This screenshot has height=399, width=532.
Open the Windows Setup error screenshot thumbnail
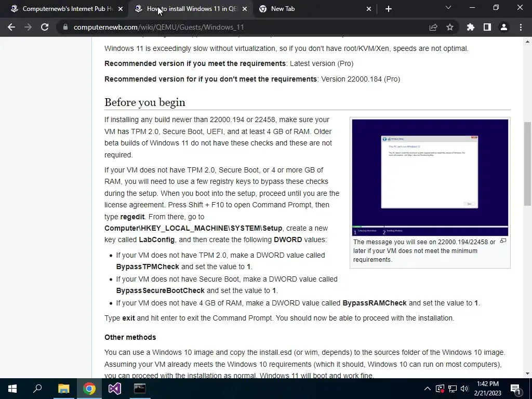click(x=430, y=178)
